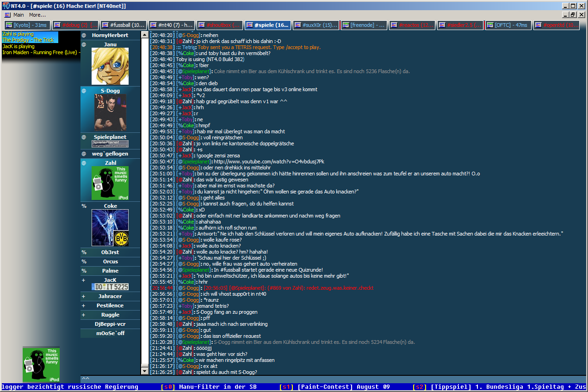
Task: Select HornyHerbert in the nick list
Action: click(x=110, y=35)
